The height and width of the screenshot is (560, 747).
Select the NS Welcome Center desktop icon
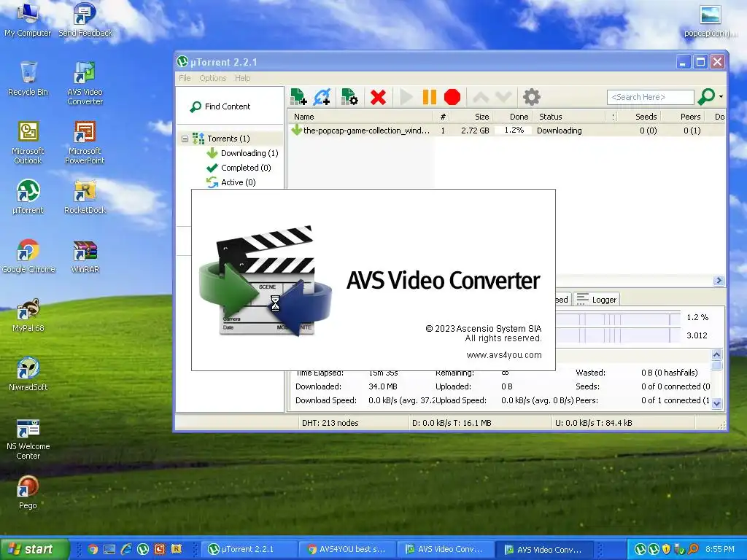pos(28,439)
